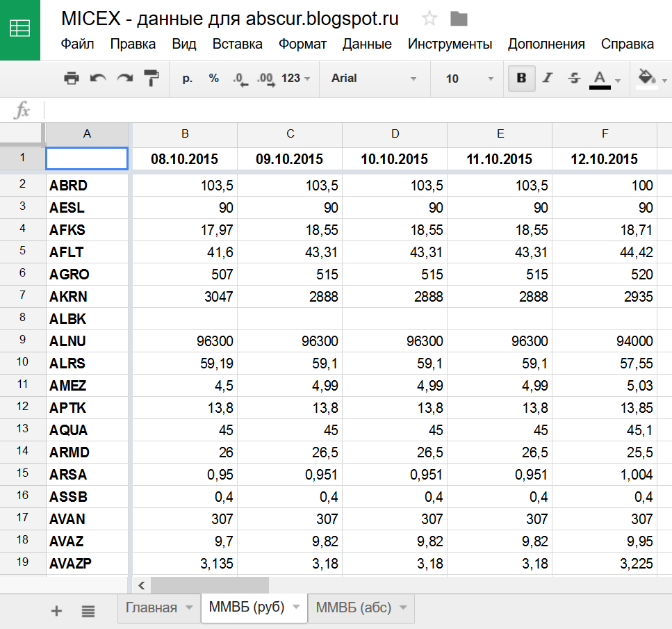The height and width of the screenshot is (629, 672).
Task: Select cell with date 08.10.2015
Action: tap(185, 159)
